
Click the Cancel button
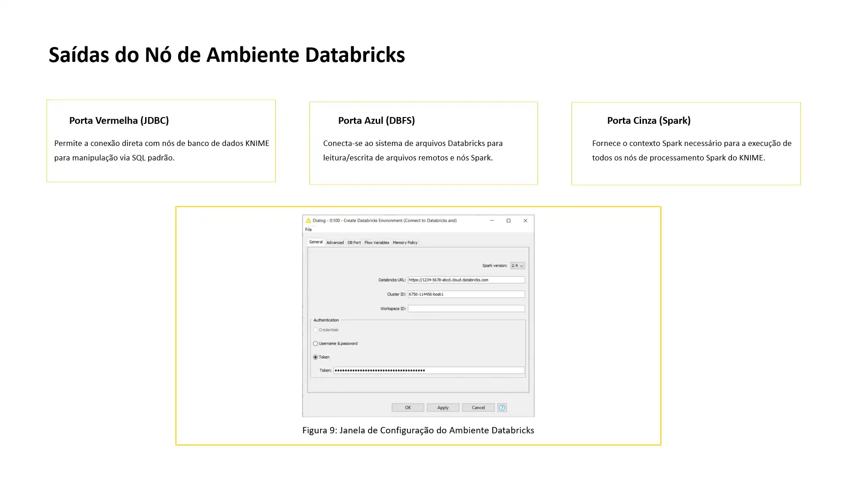pos(478,408)
